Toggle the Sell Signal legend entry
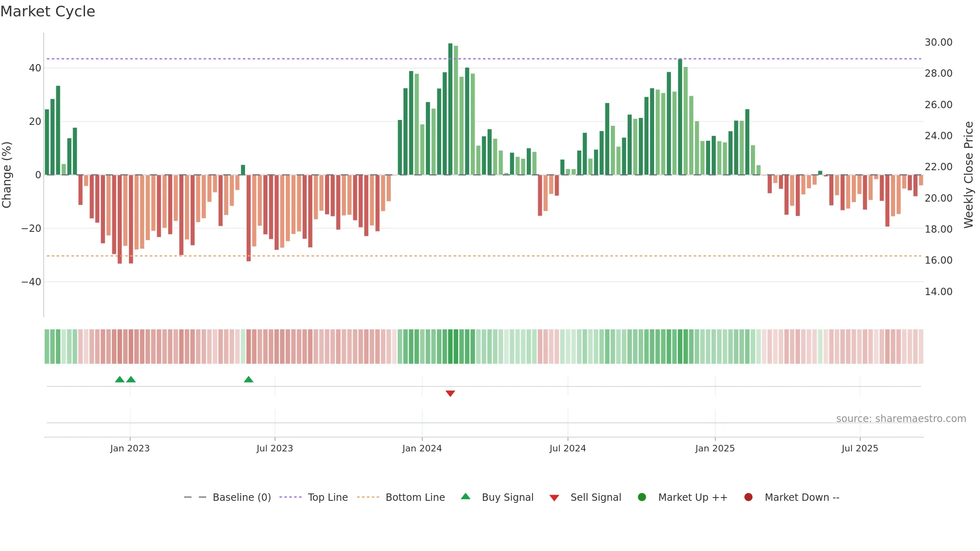980x551 pixels. [x=585, y=497]
